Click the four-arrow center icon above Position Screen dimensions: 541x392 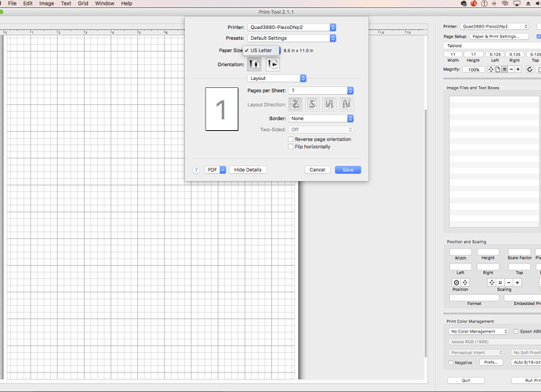465,282
